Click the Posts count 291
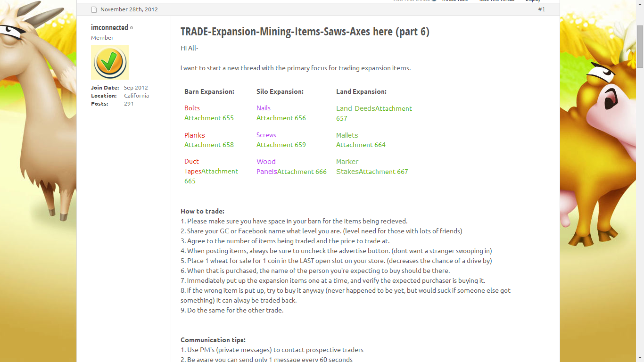Viewport: 644px width, 362px height. click(129, 104)
